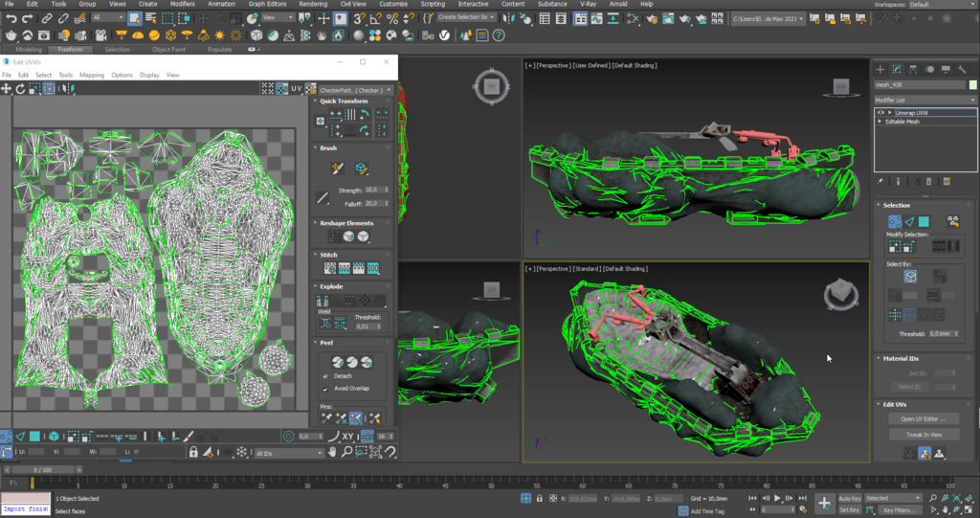The height and width of the screenshot is (518, 980).
Task: Click the Pan hand tool in UV editor
Action: (332, 452)
